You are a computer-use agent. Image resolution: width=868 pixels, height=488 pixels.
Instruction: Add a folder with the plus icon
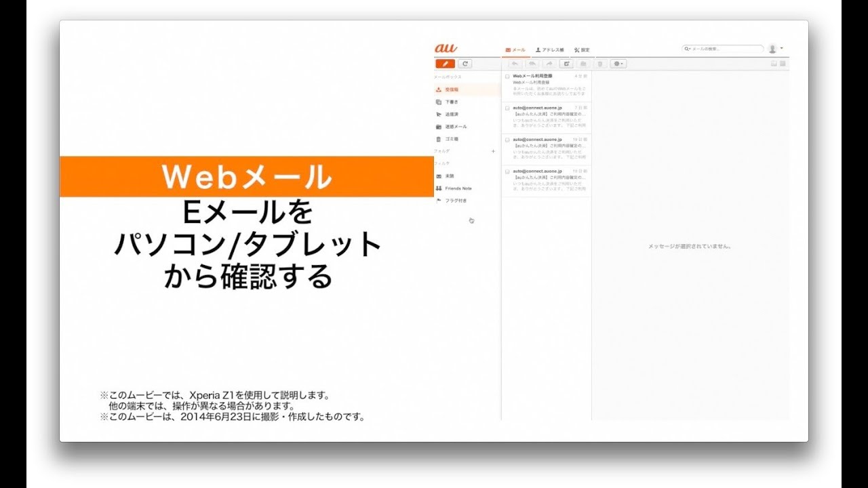click(x=493, y=151)
